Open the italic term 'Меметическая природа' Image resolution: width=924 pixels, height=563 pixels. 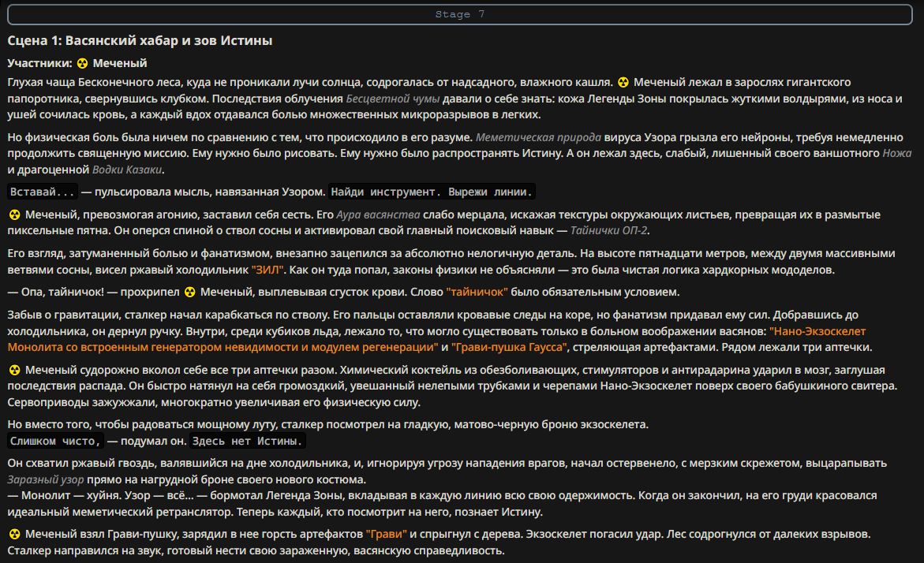(x=538, y=137)
